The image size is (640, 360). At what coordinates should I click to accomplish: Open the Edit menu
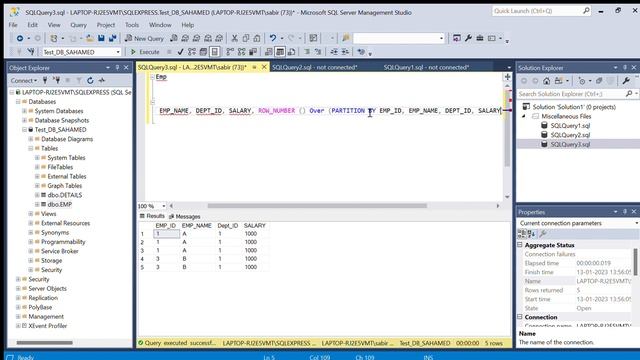pos(32,25)
